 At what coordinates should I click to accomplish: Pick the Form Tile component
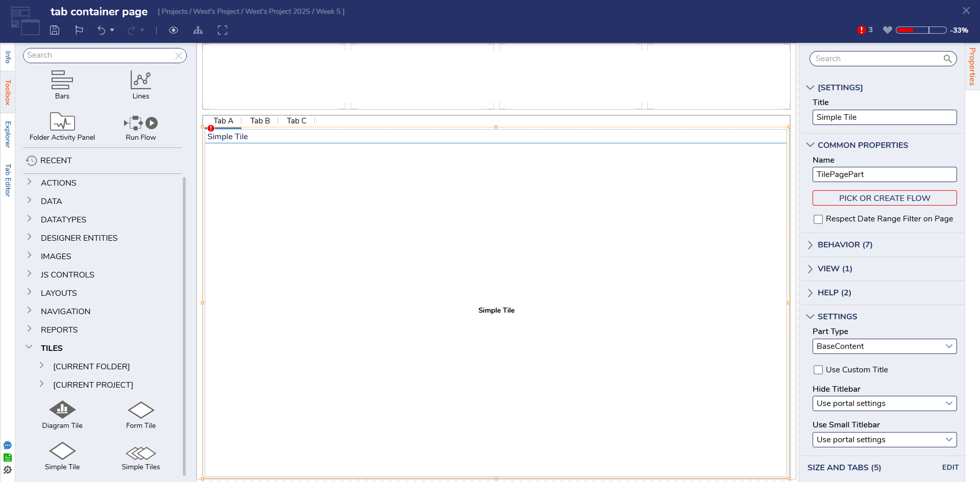tap(141, 415)
